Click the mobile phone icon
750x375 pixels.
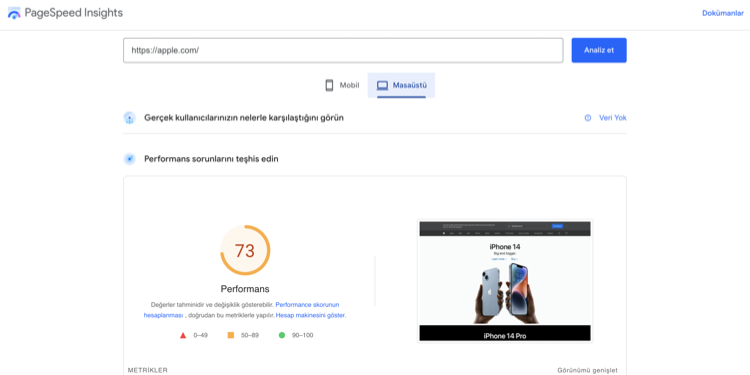pyautogui.click(x=329, y=86)
